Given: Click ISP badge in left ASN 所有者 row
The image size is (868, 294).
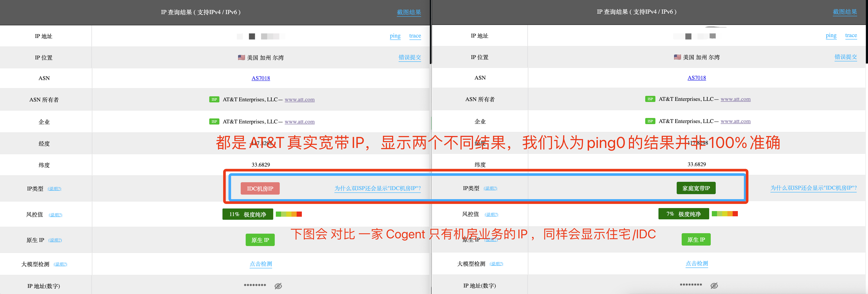Looking at the screenshot, I should 214,99.
